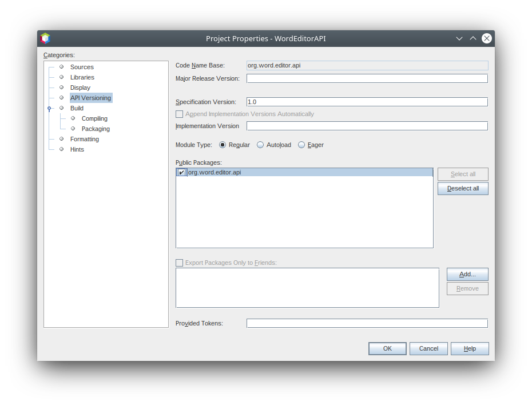
Task: Collapse the Build tree node handle
Action: [50, 108]
